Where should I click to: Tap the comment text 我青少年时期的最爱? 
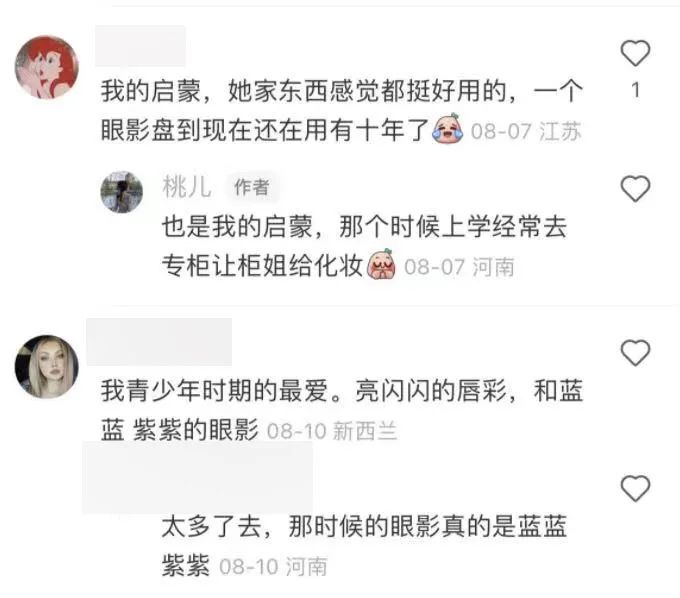pos(342,410)
